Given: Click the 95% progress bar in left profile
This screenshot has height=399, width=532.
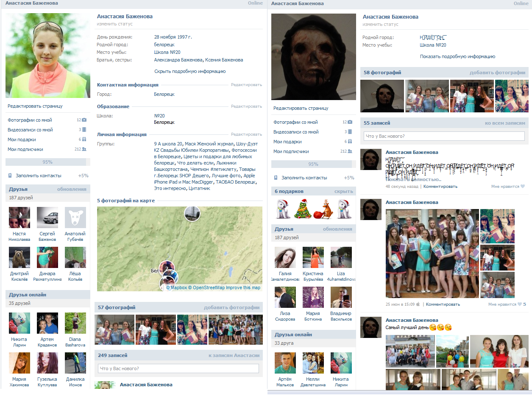Looking at the screenshot, I should pos(47,162).
